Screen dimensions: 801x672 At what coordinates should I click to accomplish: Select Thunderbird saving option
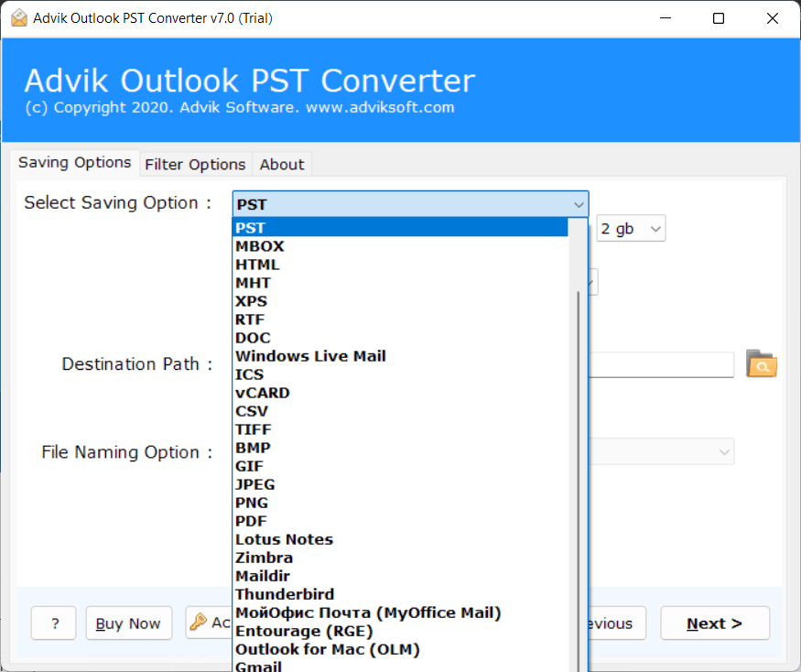[x=400, y=594]
